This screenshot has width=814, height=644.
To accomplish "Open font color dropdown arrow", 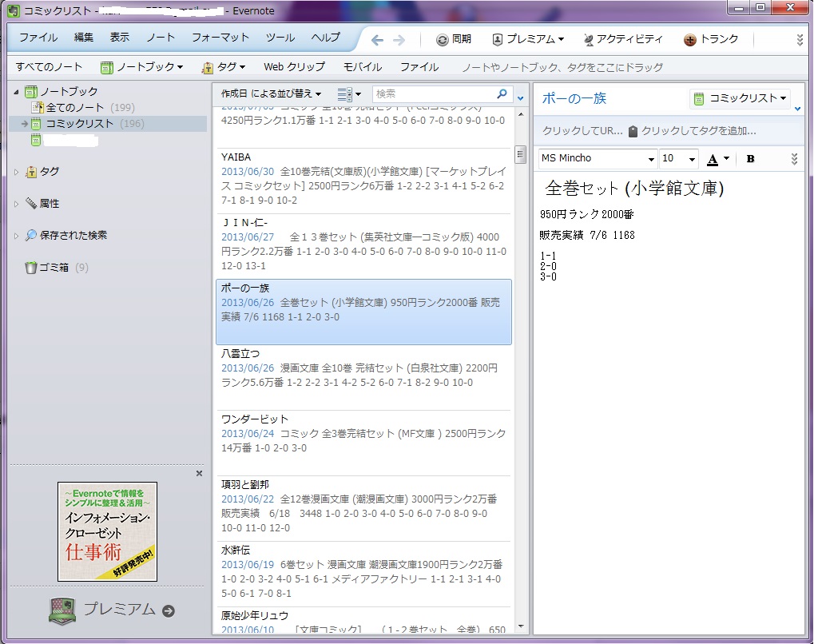I will pyautogui.click(x=726, y=158).
